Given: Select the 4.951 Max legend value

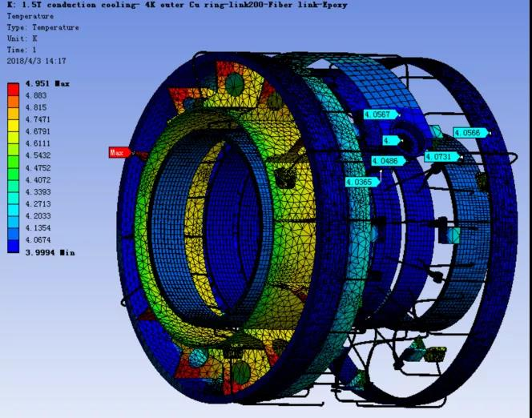Looking at the screenshot, I should (47, 83).
